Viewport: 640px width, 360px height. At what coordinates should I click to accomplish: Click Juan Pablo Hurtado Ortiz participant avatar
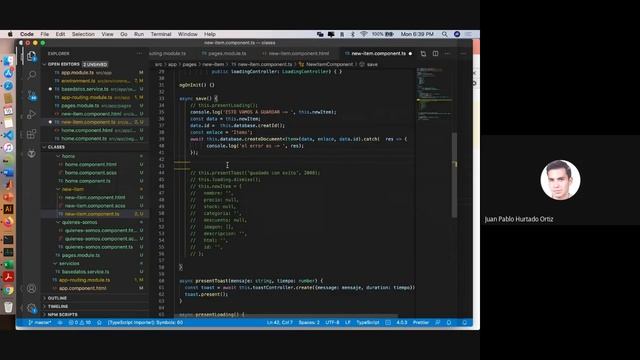click(560, 180)
